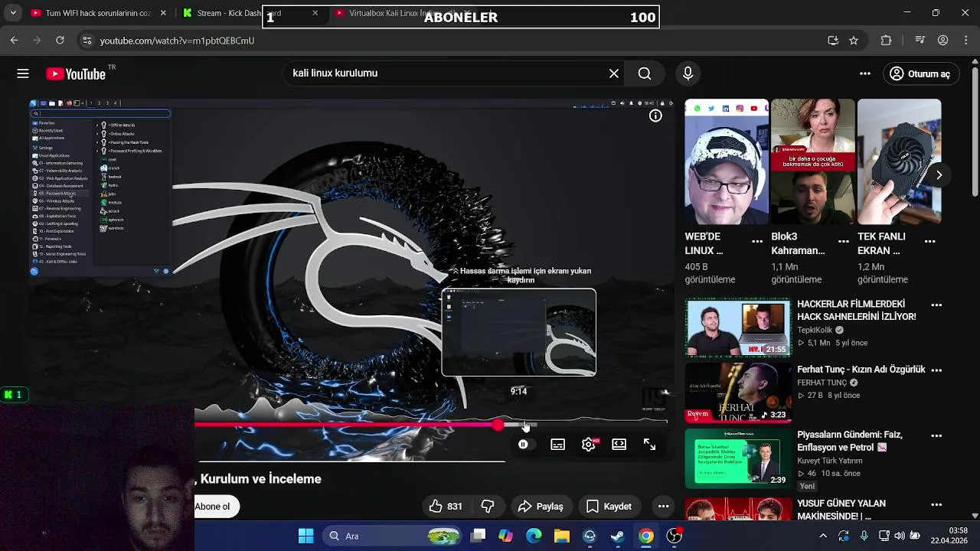Open options for the Piyasaların Gündemi video
This screenshot has width=980, height=551.
tap(936, 435)
